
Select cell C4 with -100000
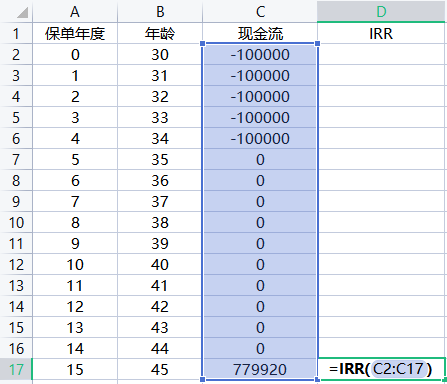pos(260,96)
